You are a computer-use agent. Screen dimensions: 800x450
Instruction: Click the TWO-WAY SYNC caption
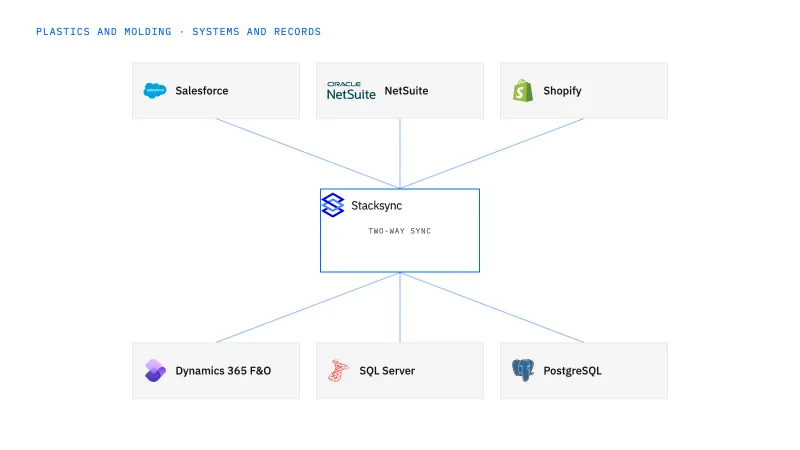pos(399,231)
